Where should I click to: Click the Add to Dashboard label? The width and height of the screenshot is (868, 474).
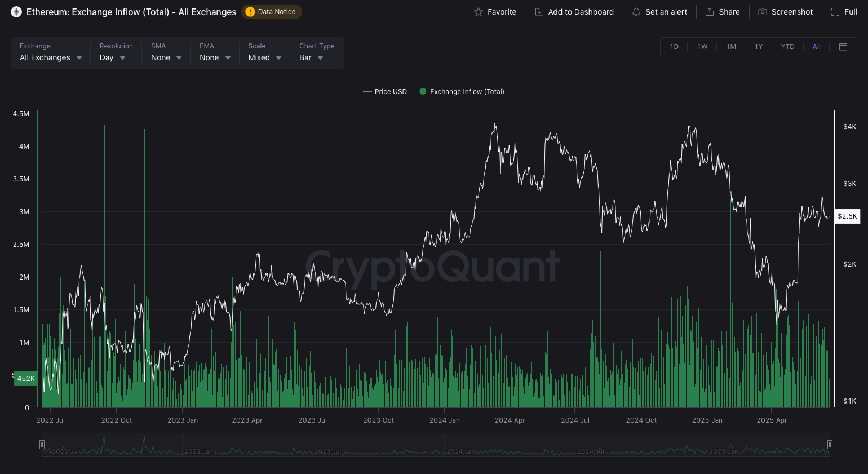pyautogui.click(x=581, y=12)
